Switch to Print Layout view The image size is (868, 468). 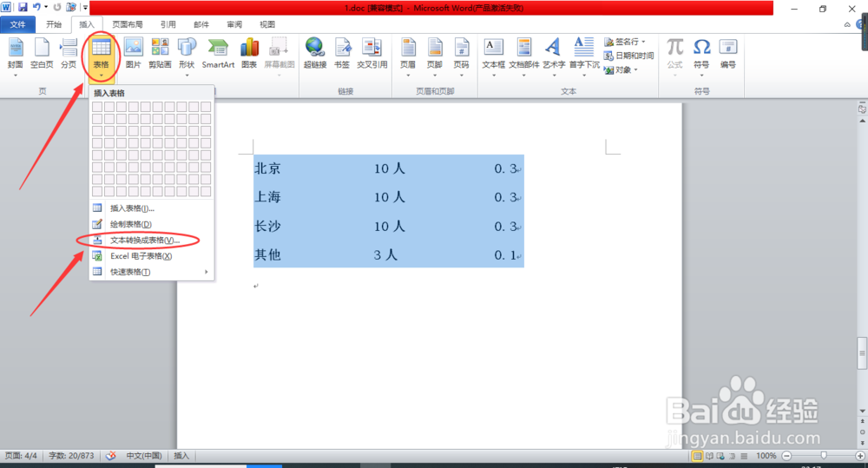click(x=698, y=456)
